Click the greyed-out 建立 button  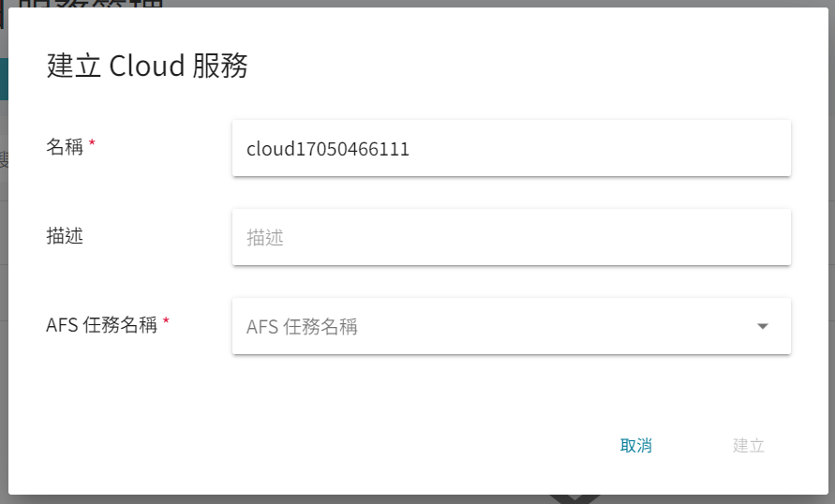(748, 446)
